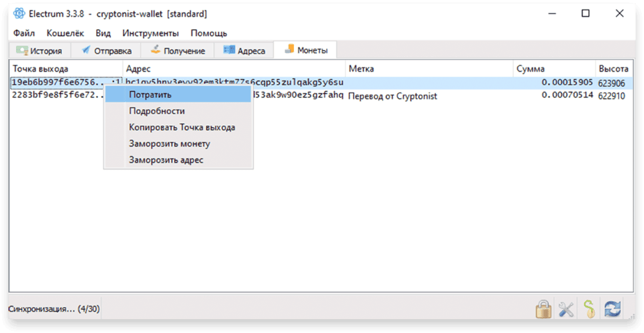Click the seed phrase icon
The image size is (644, 333).
(x=589, y=309)
